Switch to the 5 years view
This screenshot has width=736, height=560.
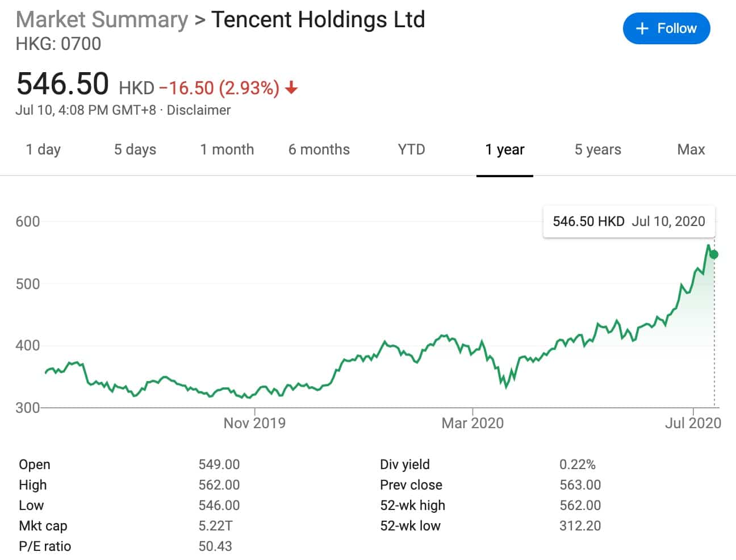(x=597, y=149)
